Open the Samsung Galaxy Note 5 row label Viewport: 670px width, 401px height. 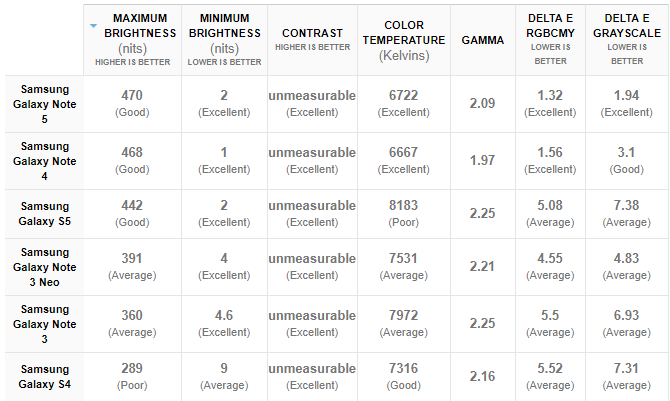44,104
